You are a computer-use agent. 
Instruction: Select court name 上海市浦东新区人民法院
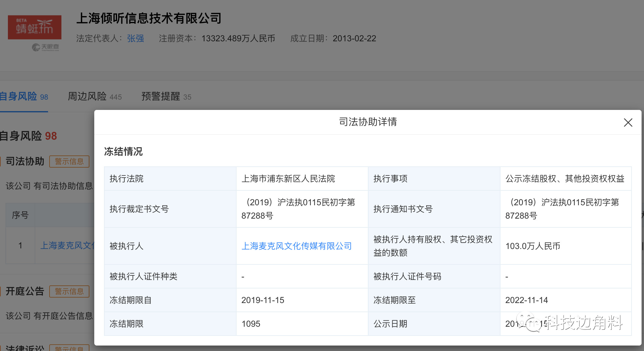pyautogui.click(x=288, y=179)
